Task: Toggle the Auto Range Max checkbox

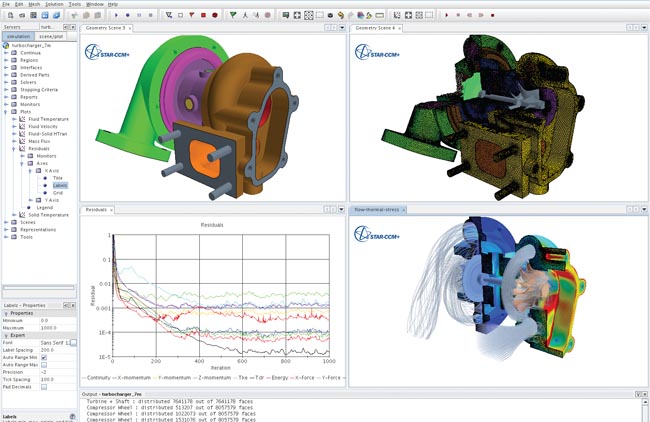Action: point(44,365)
